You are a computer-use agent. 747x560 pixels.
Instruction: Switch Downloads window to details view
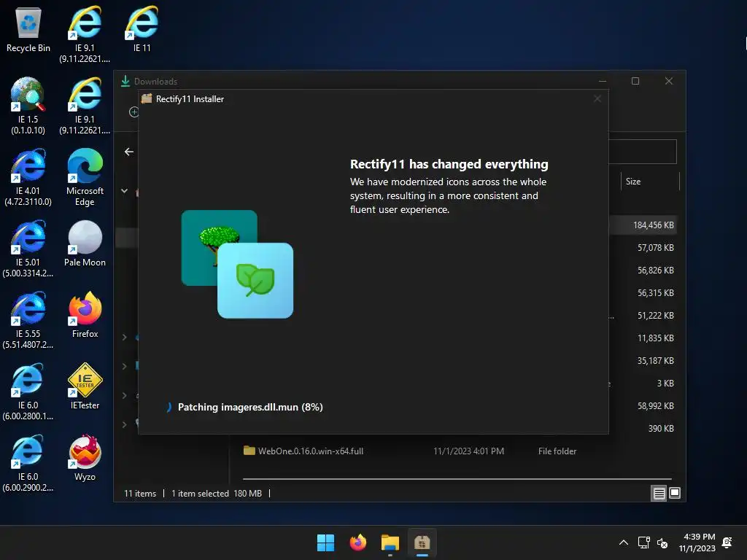659,494
